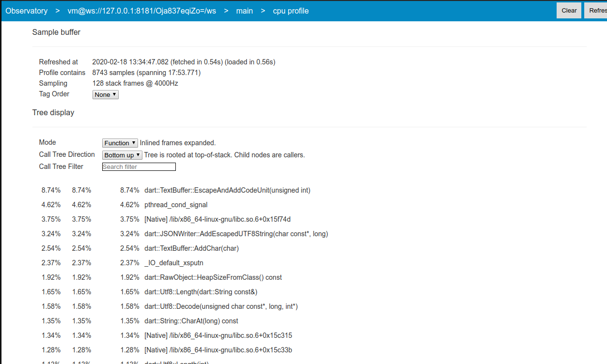Screen dimensions: 607x364
Task: Expand the EscapeAndAddCodeUnit profile entry
Action: point(227,190)
